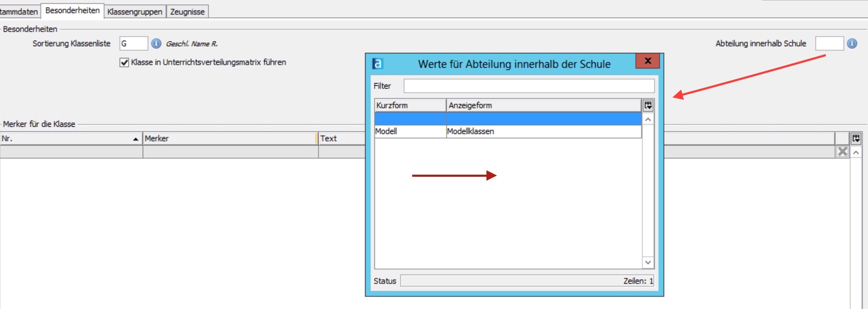Click the Nr. filter cell below Nr. header
The width and height of the screenshot is (868, 309).
coord(71,152)
